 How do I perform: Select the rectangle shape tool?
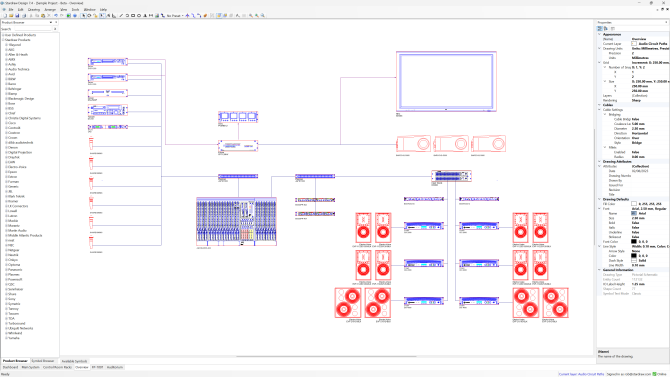pyautogui.click(x=133, y=15)
